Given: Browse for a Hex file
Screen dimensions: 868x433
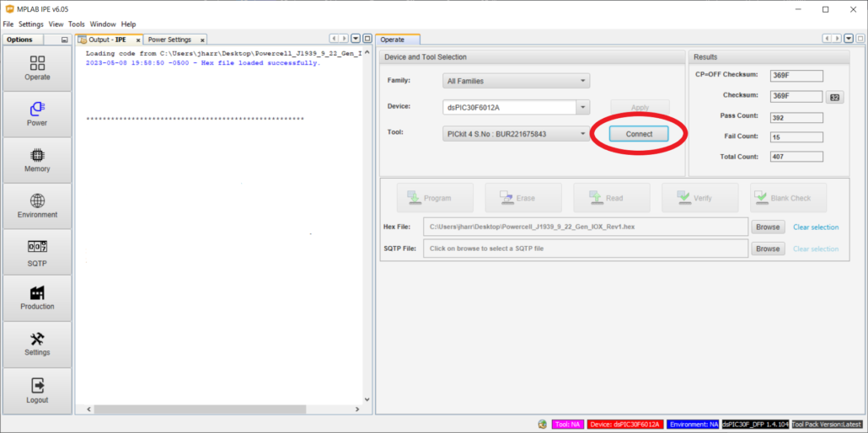Looking at the screenshot, I should pyautogui.click(x=767, y=227).
